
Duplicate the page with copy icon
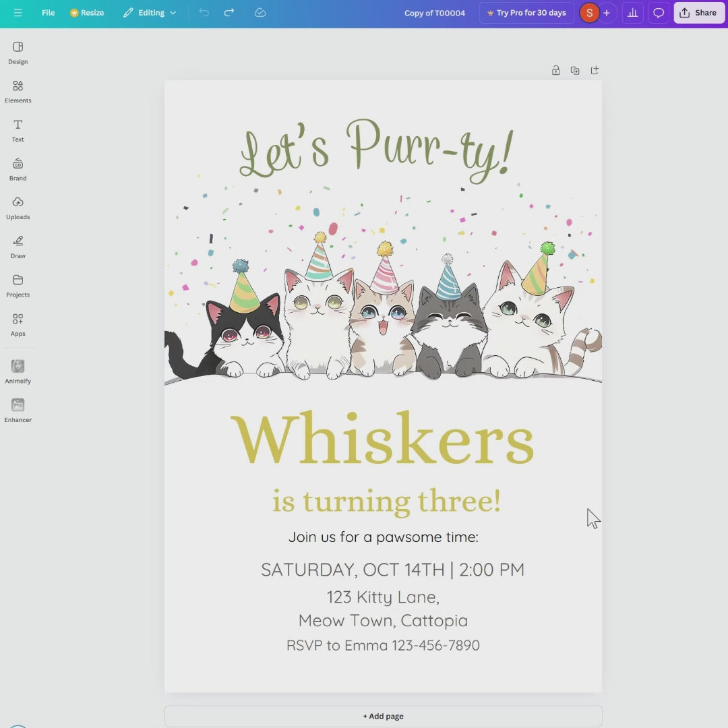[x=575, y=70]
